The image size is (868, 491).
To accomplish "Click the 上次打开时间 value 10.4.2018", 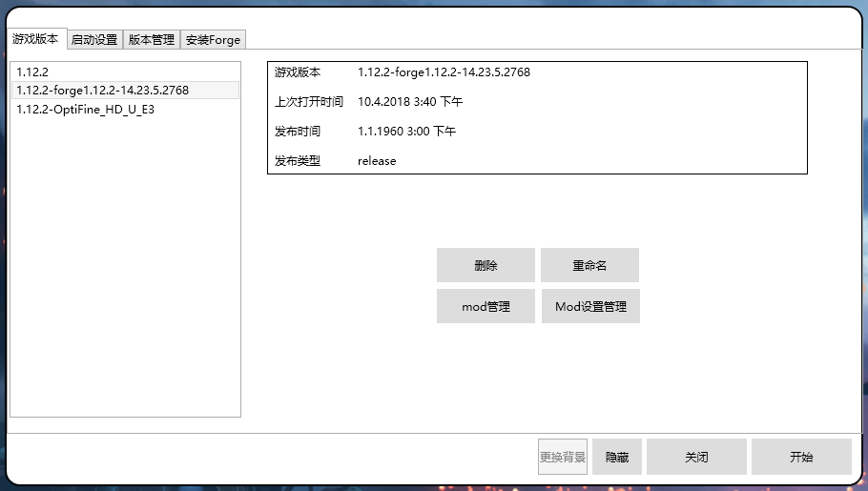I will tap(409, 102).
